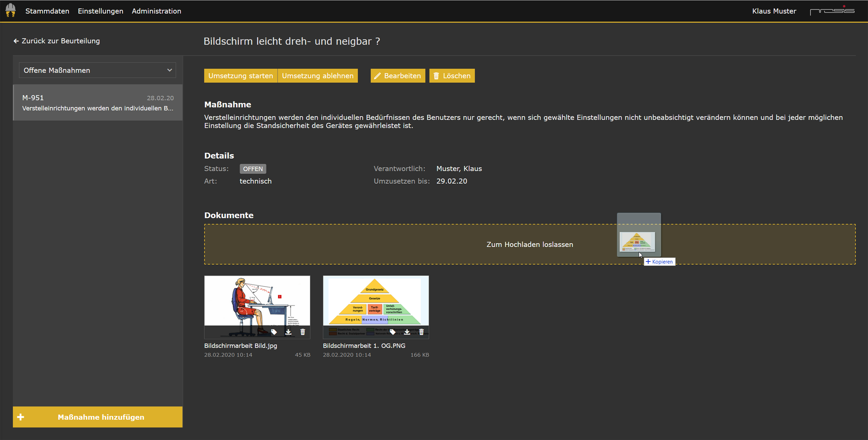Image resolution: width=868 pixels, height=440 pixels.
Task: Click the Maßnahme hinzufügen button
Action: [97, 417]
